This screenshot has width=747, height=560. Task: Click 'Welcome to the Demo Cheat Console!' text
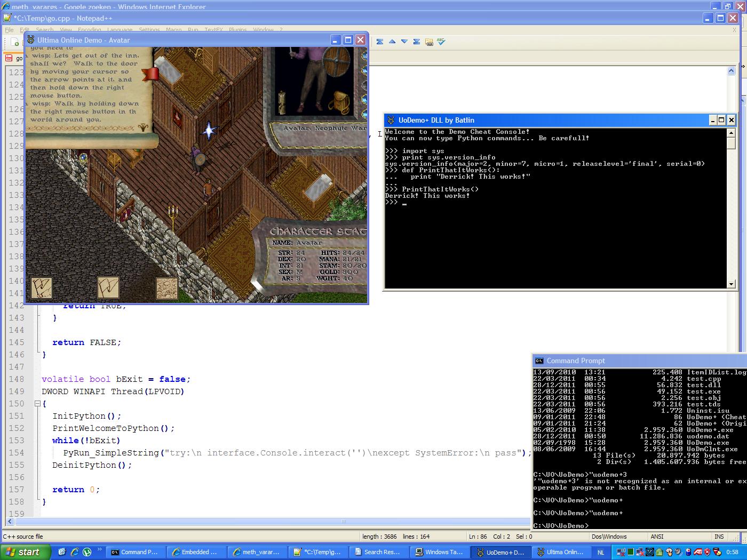[457, 132]
